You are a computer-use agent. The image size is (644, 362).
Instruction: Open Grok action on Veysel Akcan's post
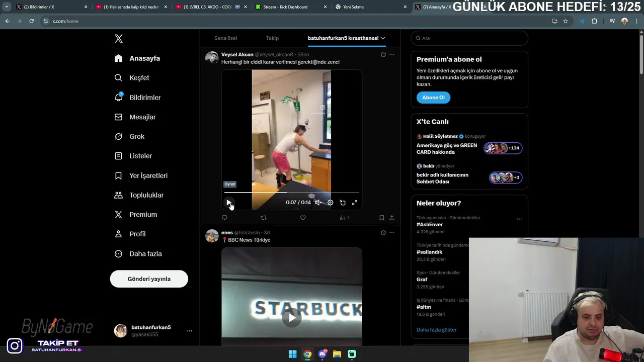[x=383, y=55]
